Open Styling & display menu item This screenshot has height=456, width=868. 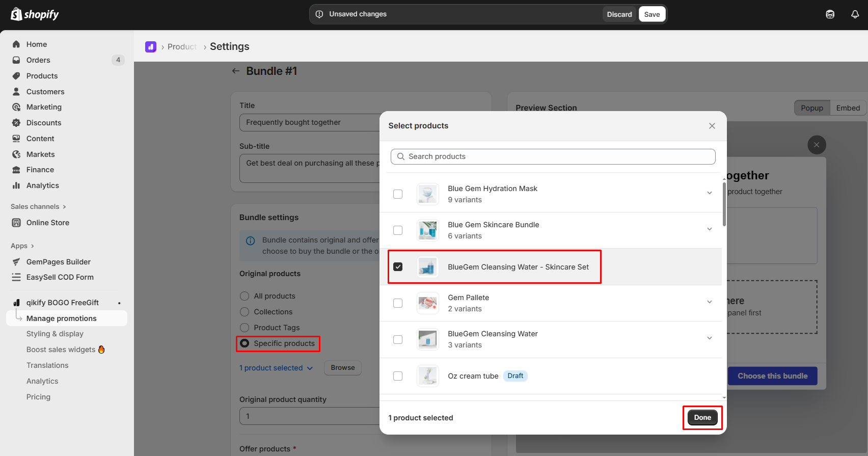[55, 334]
